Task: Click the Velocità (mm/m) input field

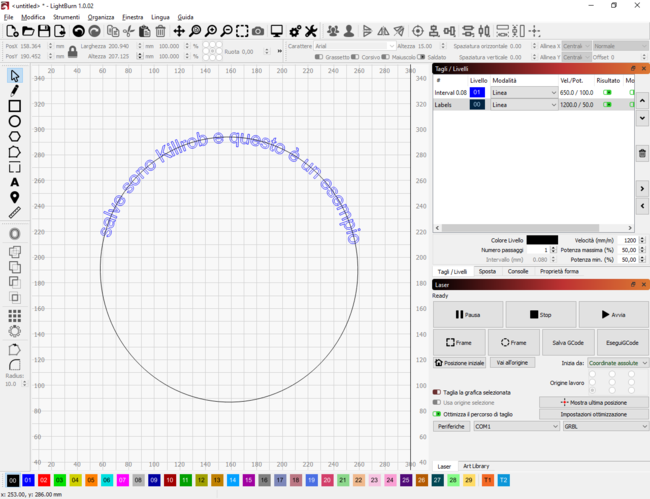Action: pyautogui.click(x=628, y=240)
